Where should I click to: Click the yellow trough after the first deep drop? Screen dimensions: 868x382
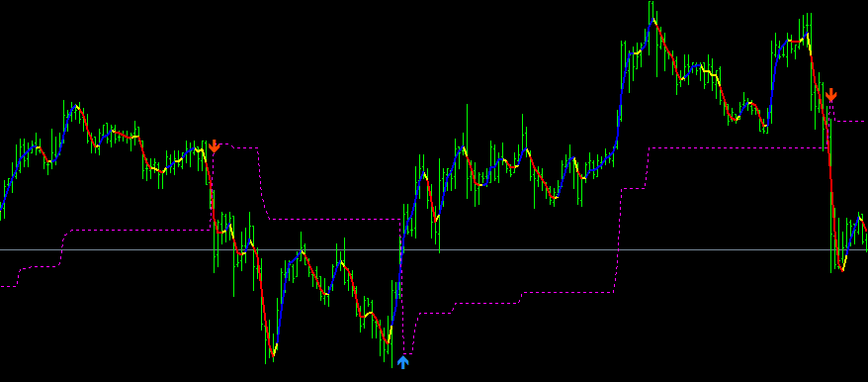pos(274,351)
